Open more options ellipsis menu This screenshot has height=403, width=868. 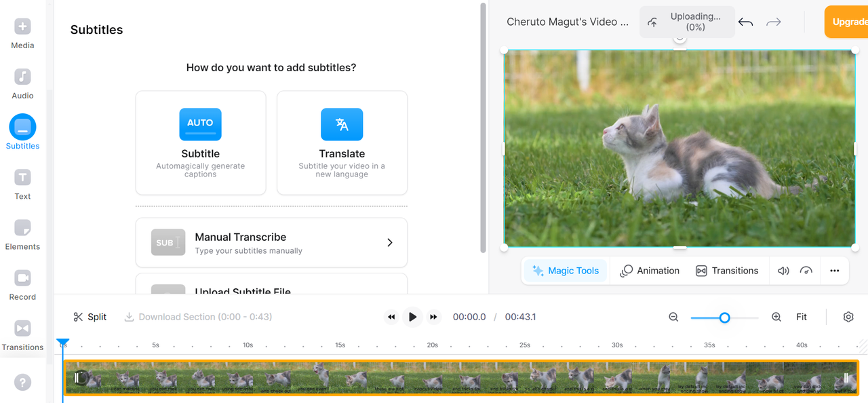point(835,271)
